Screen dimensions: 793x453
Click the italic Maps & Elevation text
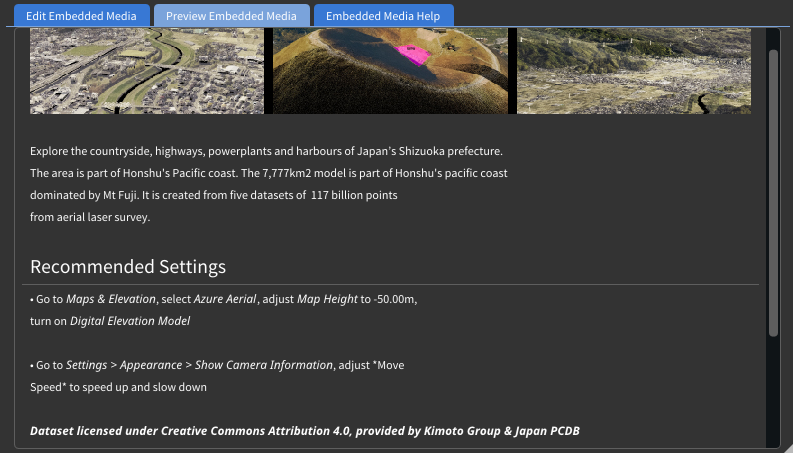click(111, 300)
